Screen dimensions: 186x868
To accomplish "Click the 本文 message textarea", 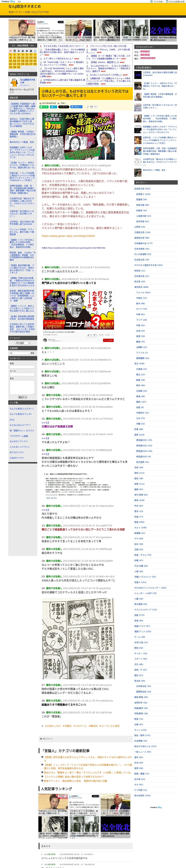I will coord(22,388).
